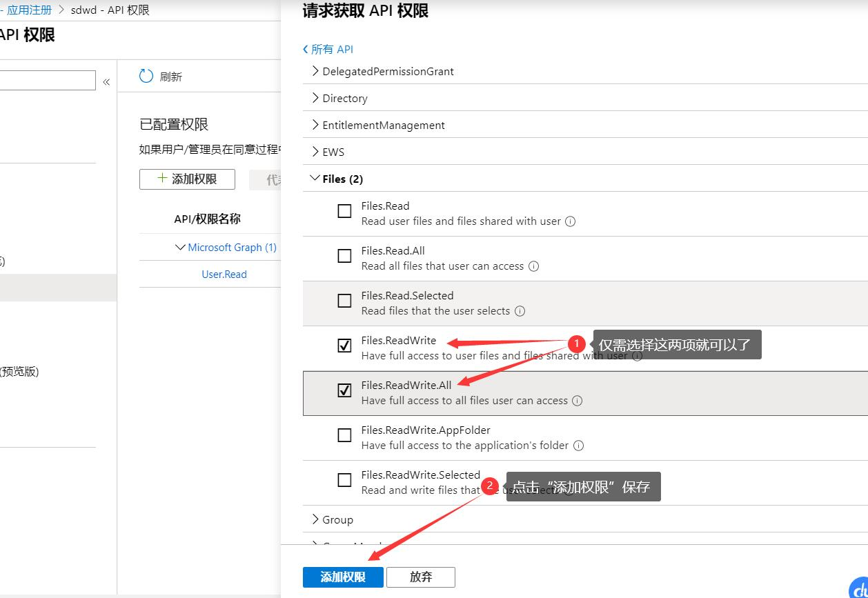Go back to 所有 API
868x598 pixels.
(x=328, y=49)
